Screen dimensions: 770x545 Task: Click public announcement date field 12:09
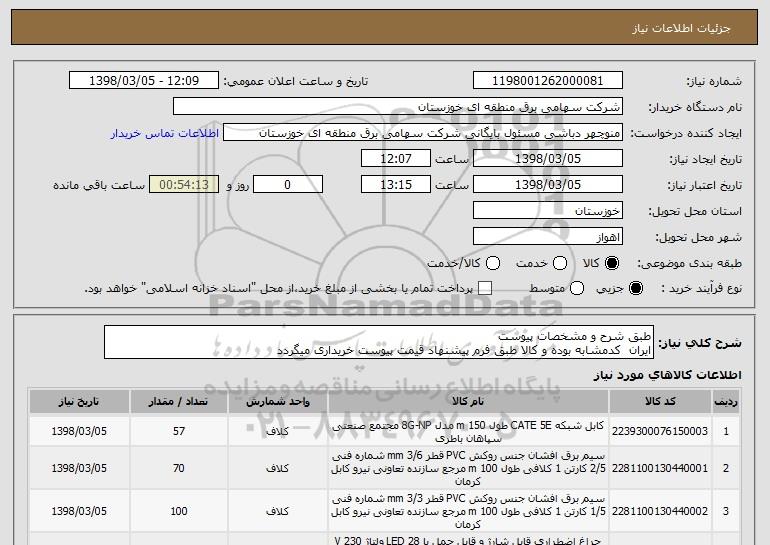tap(144, 81)
